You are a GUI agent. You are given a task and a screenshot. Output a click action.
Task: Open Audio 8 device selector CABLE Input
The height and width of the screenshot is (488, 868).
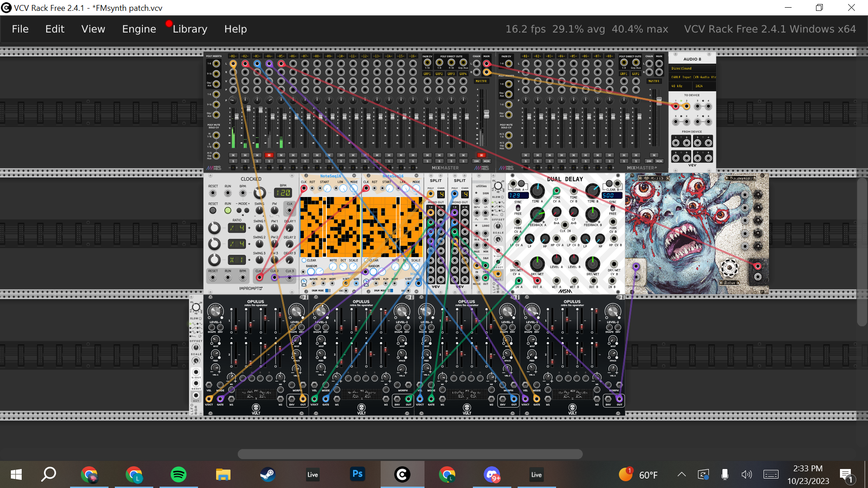(x=692, y=77)
